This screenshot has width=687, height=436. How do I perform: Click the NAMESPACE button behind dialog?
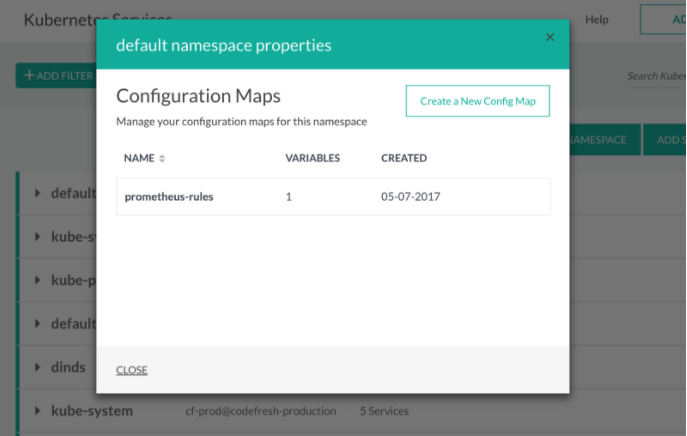tap(605, 140)
